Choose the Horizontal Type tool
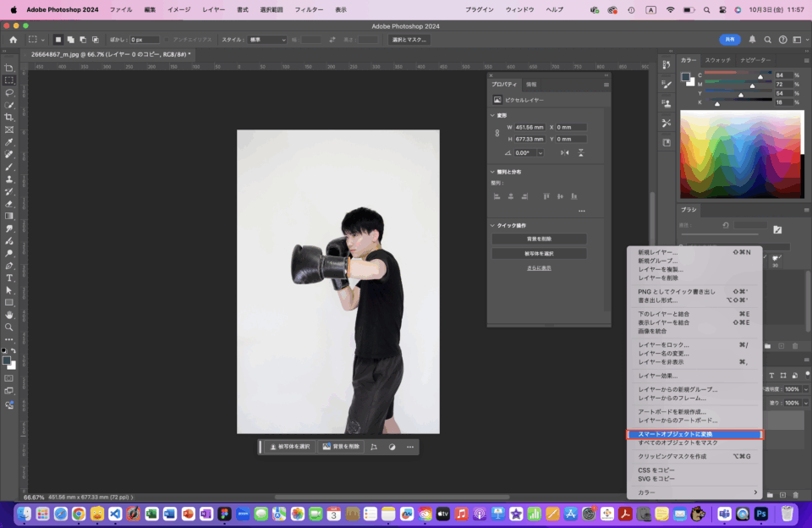The height and width of the screenshot is (528, 812). (x=9, y=278)
